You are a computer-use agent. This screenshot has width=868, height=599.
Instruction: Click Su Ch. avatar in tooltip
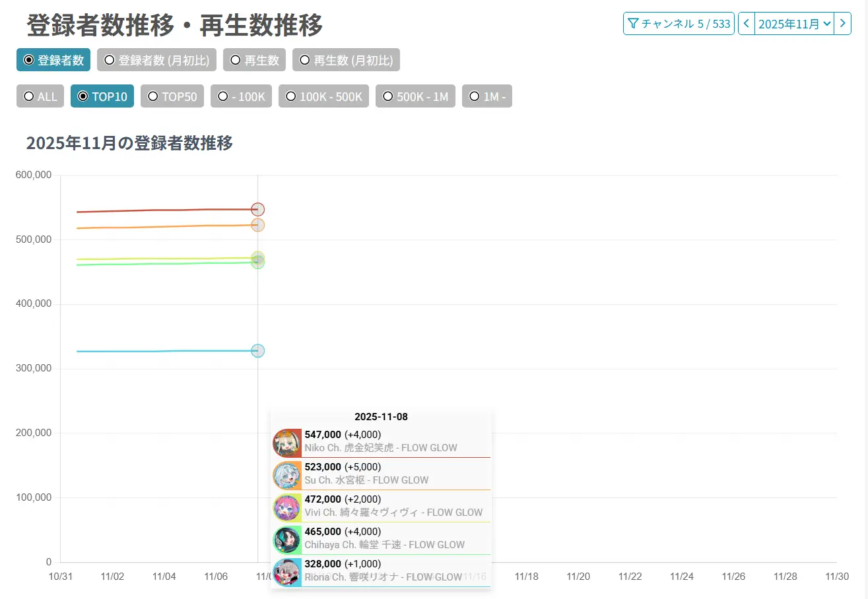(x=286, y=475)
